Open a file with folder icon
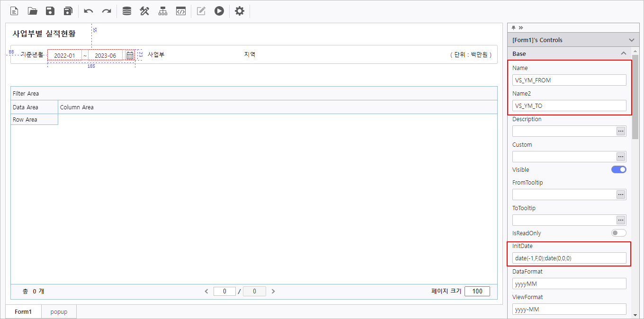This screenshot has width=644, height=319. (x=32, y=11)
